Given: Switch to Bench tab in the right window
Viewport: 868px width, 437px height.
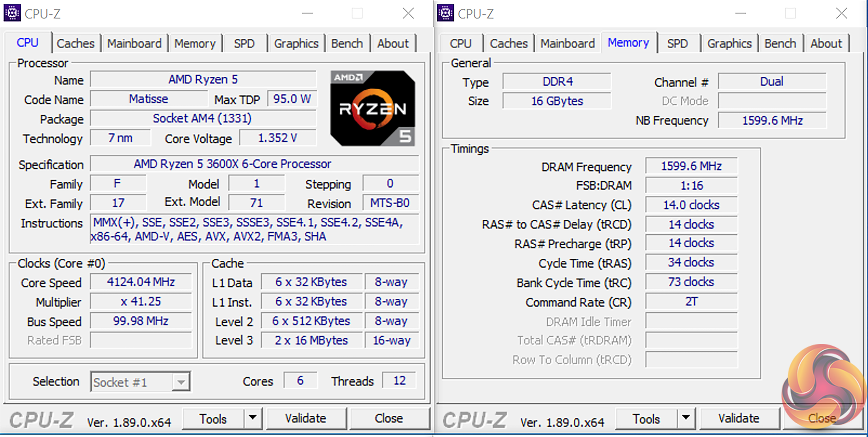Looking at the screenshot, I should [780, 43].
